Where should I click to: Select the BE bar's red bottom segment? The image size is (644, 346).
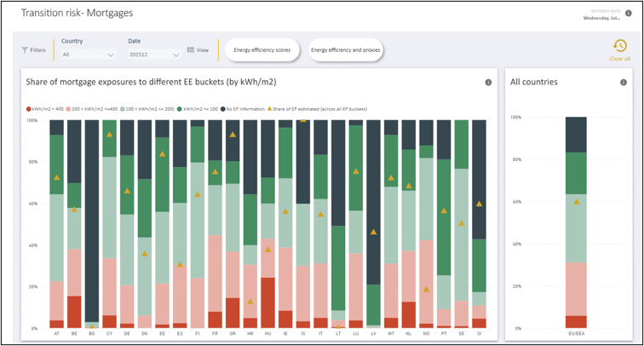tap(74, 312)
